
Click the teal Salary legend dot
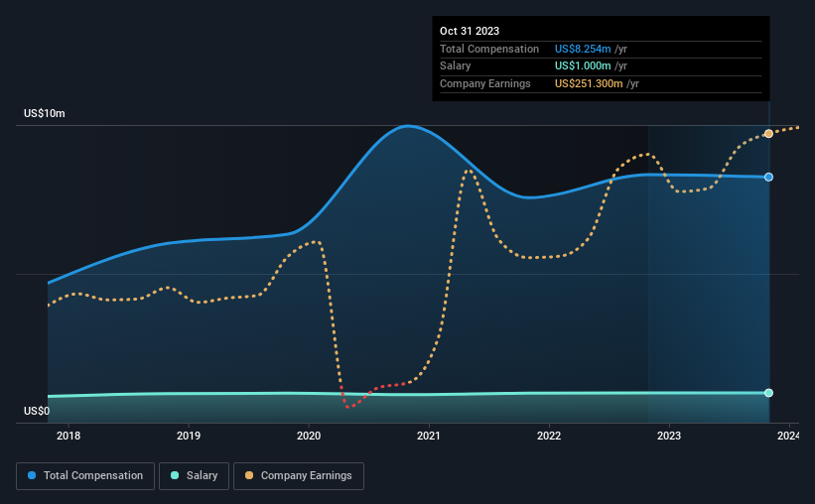(175, 475)
